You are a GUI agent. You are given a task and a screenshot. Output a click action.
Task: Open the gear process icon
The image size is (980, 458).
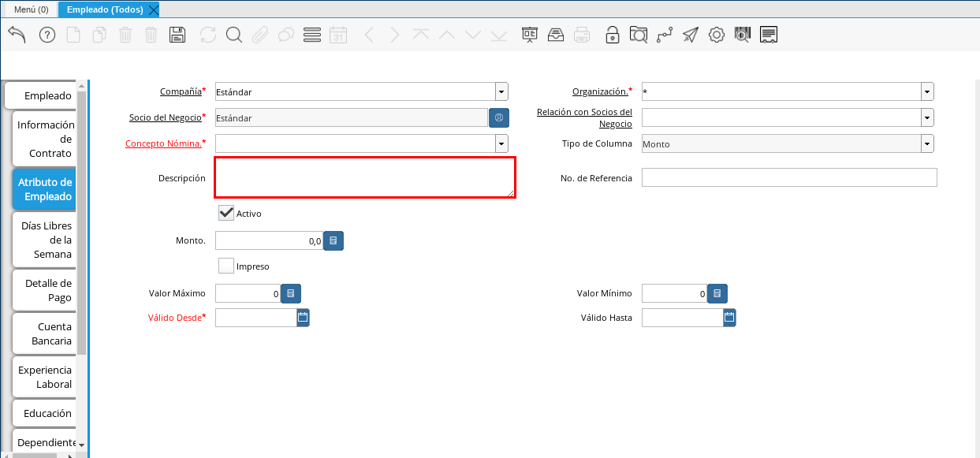tap(716, 35)
